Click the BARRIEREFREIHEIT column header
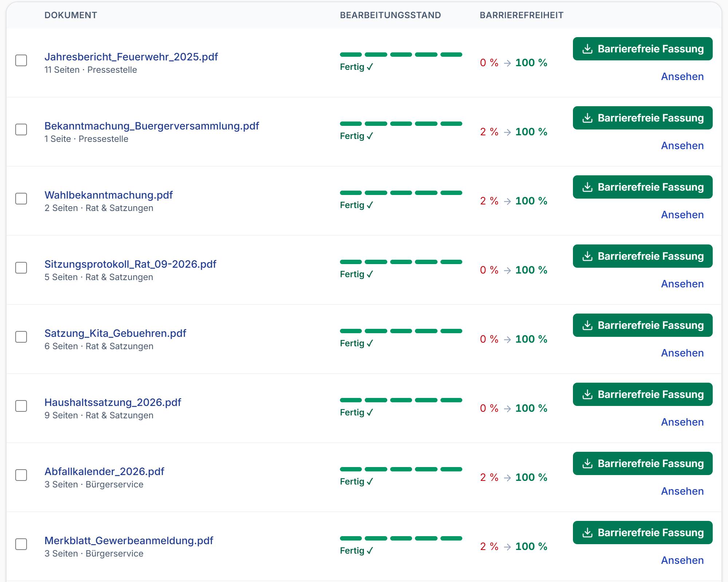The width and height of the screenshot is (728, 582). (522, 15)
